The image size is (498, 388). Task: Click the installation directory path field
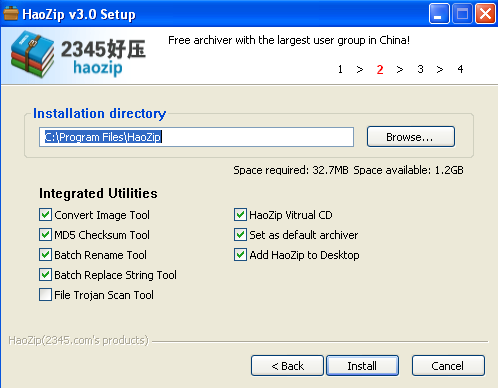(x=196, y=137)
